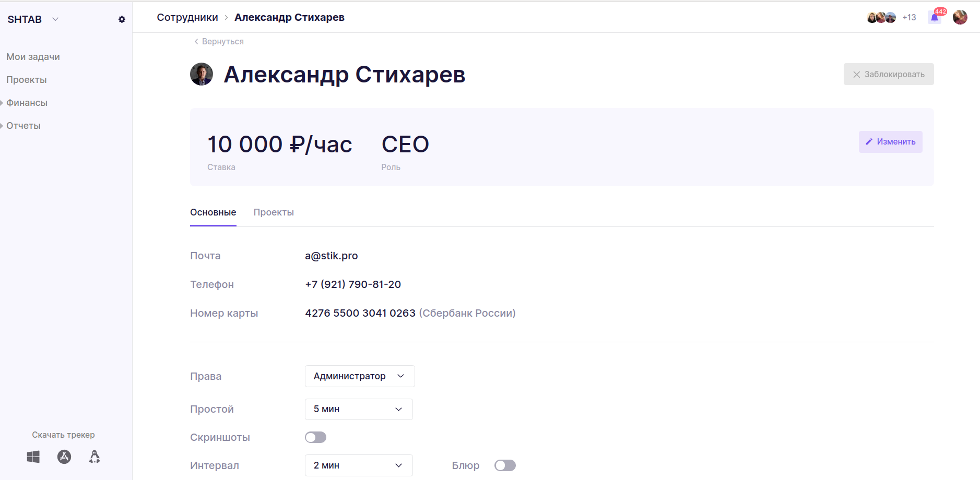Open the settings gear icon near SHTAB

point(122,19)
